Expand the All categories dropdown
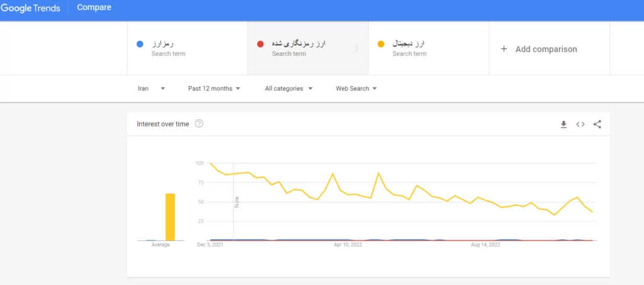Screen dimensions: 644x285 pyautogui.click(x=289, y=89)
